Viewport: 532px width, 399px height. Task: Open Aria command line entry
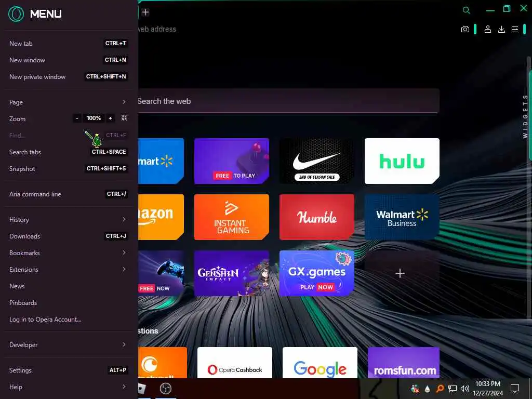tap(69, 194)
